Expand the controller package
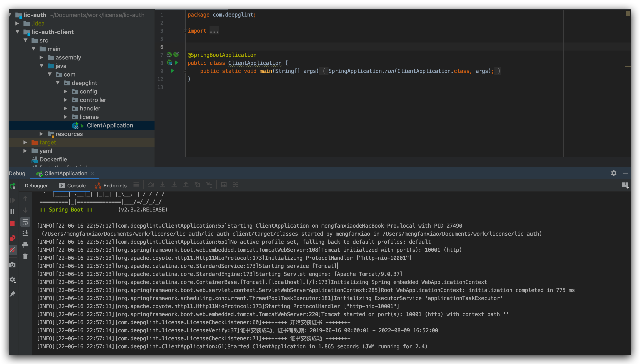 (65, 100)
